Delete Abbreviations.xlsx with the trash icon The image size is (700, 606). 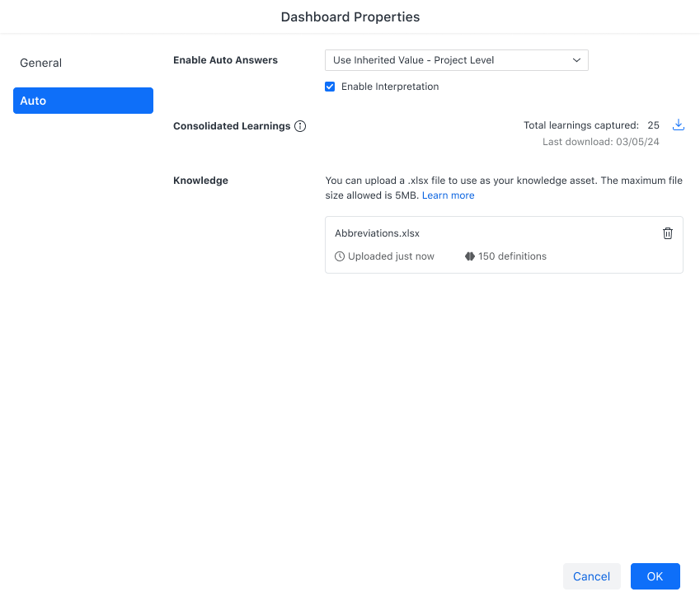668,233
